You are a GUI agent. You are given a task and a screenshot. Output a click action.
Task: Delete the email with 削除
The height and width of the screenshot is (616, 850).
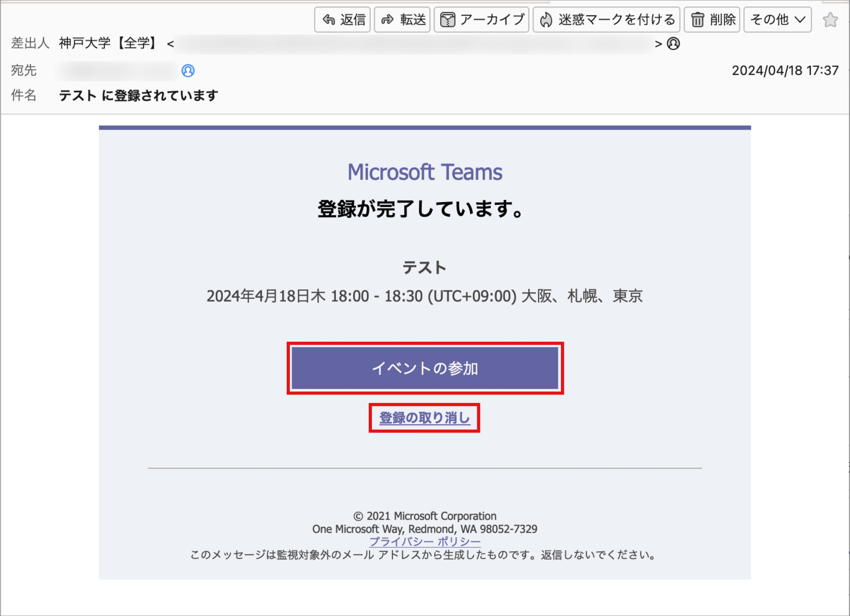point(711,20)
